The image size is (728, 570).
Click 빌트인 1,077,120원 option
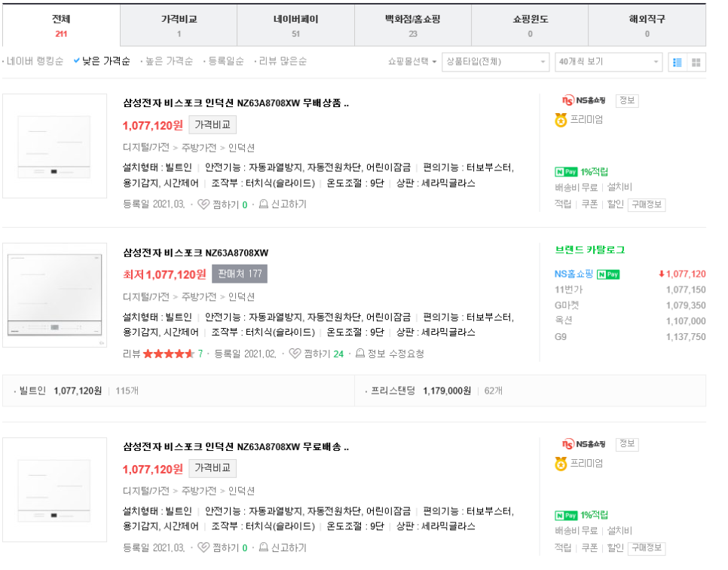[x=60, y=391]
